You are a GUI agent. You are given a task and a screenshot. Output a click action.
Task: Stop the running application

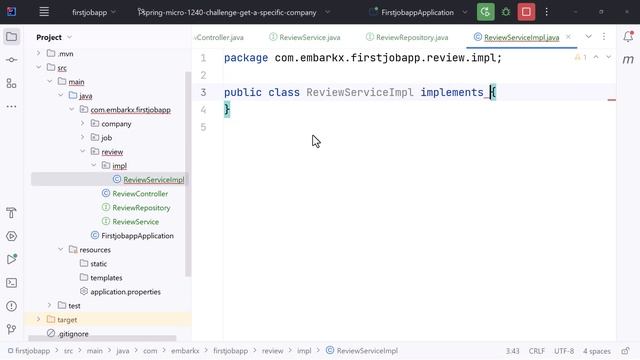tap(526, 12)
